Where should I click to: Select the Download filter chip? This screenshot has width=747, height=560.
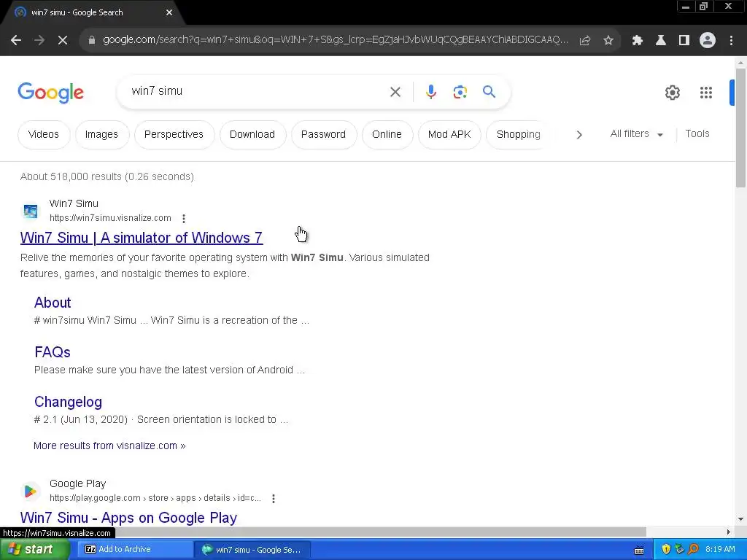[252, 135]
